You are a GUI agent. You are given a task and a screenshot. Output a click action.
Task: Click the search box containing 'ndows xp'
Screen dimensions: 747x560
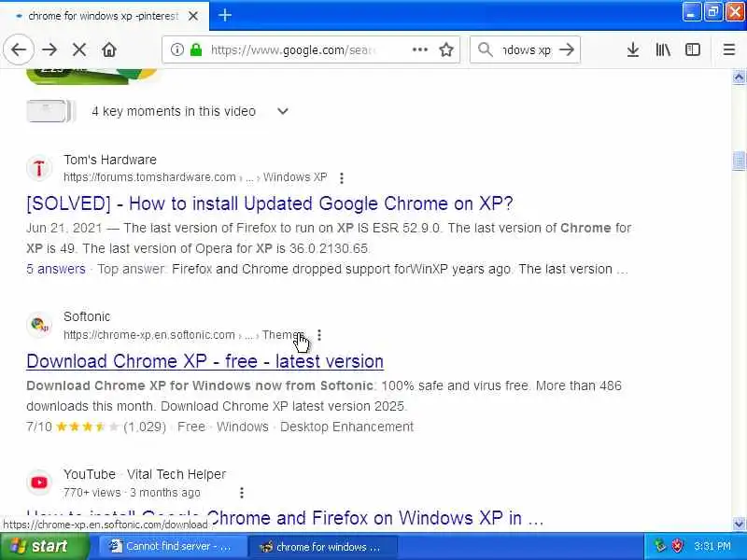[x=526, y=49]
